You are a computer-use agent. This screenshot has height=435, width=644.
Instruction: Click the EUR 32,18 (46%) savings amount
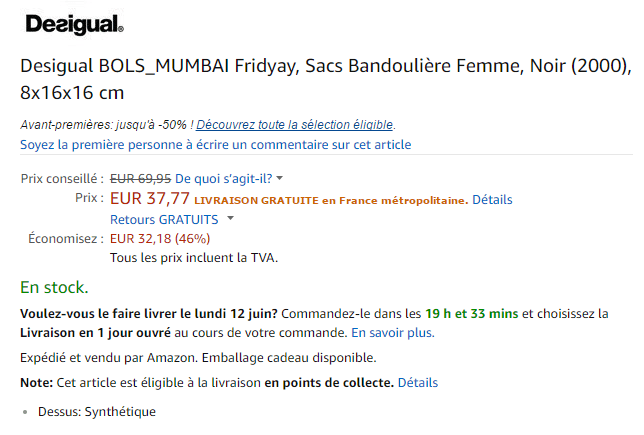160,238
